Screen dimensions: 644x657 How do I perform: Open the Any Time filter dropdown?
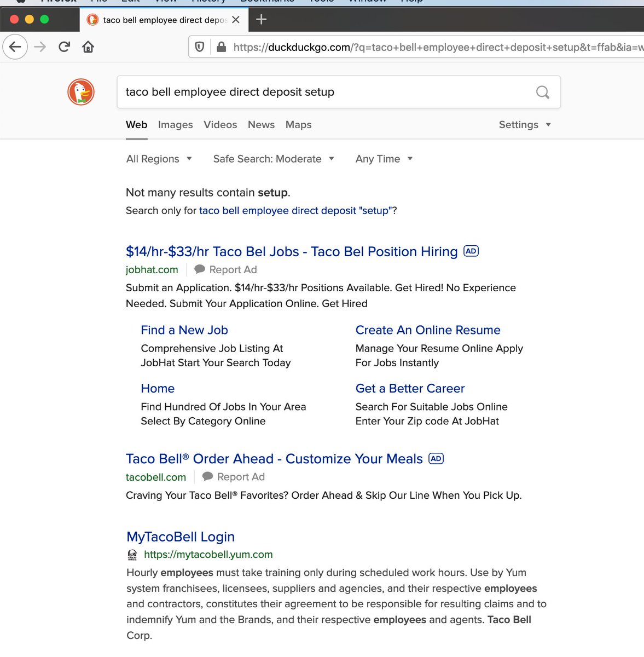(384, 159)
